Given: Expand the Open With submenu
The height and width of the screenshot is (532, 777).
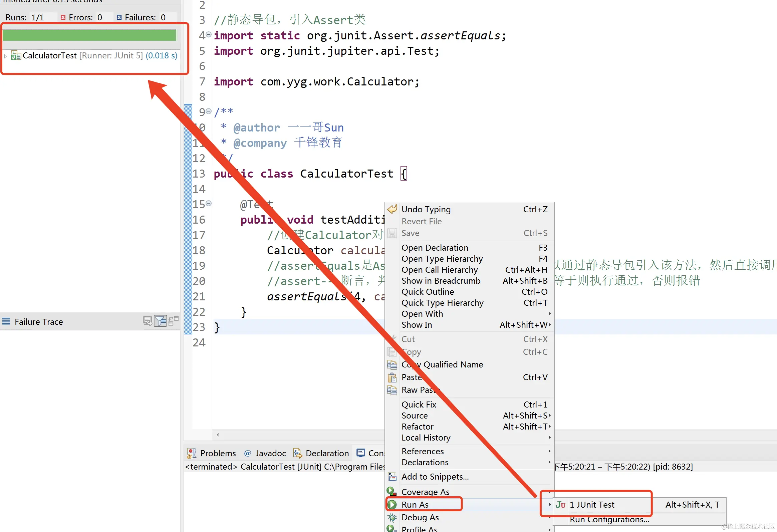Looking at the screenshot, I should point(469,314).
